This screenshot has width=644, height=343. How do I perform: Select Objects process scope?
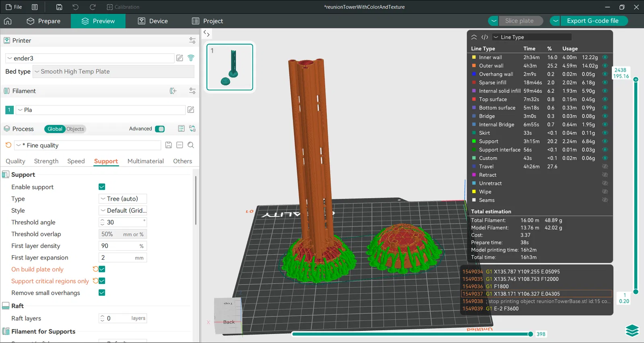point(75,129)
